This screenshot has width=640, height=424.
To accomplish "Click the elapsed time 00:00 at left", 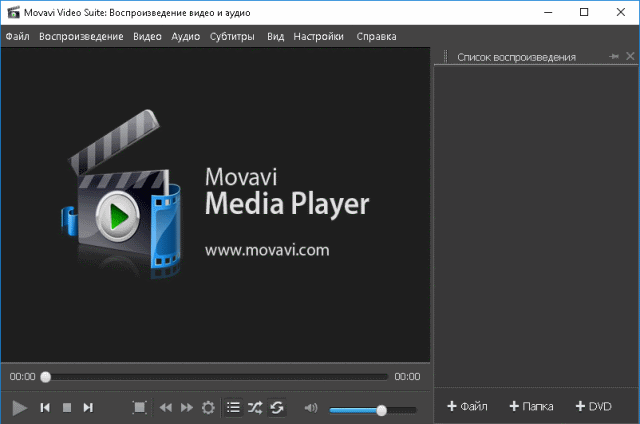I will pos(22,377).
